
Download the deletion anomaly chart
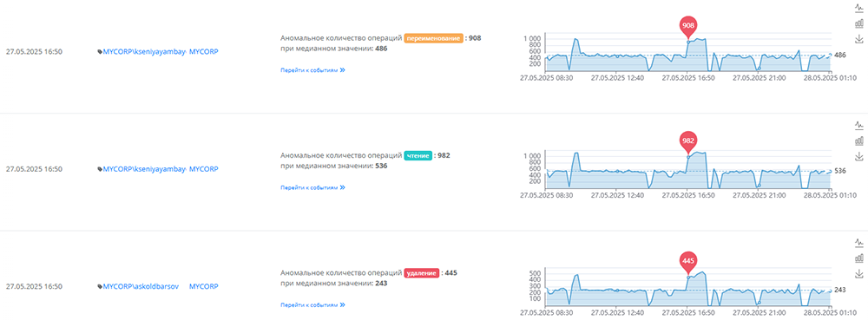859,273
